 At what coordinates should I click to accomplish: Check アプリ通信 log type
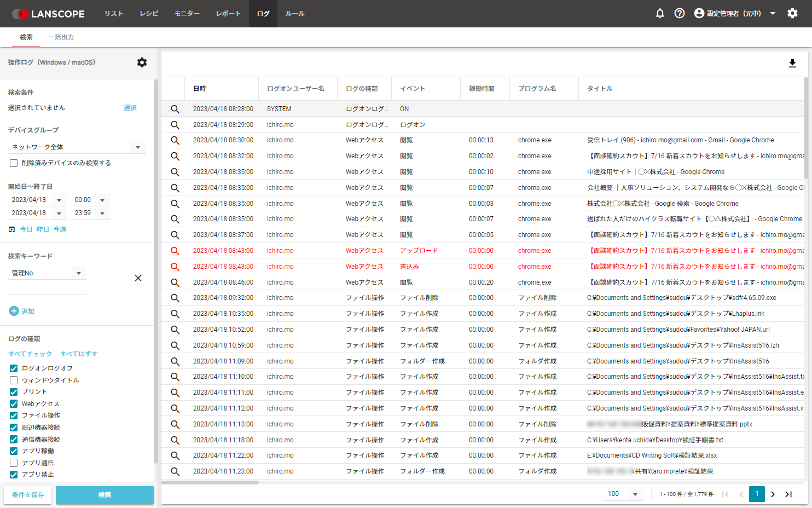[14, 463]
